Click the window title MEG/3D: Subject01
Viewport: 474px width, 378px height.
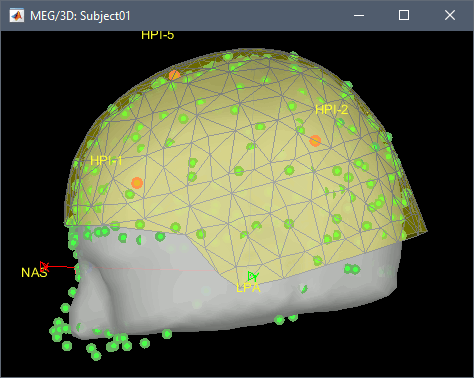80,16
